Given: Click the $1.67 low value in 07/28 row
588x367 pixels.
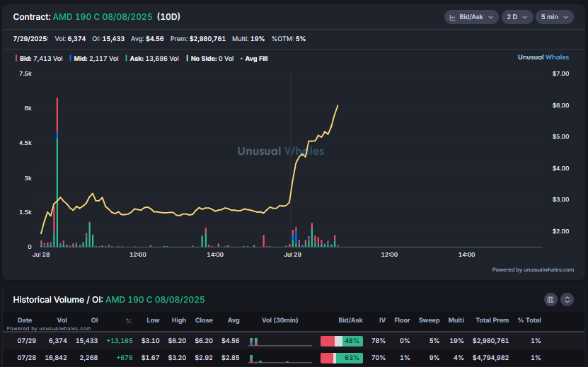Looking at the screenshot, I should [x=151, y=358].
